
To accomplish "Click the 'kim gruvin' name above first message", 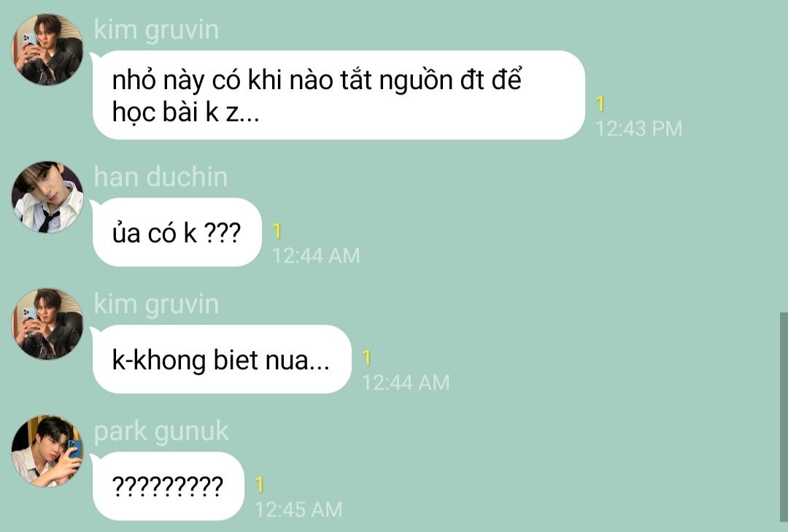I will 156,30.
